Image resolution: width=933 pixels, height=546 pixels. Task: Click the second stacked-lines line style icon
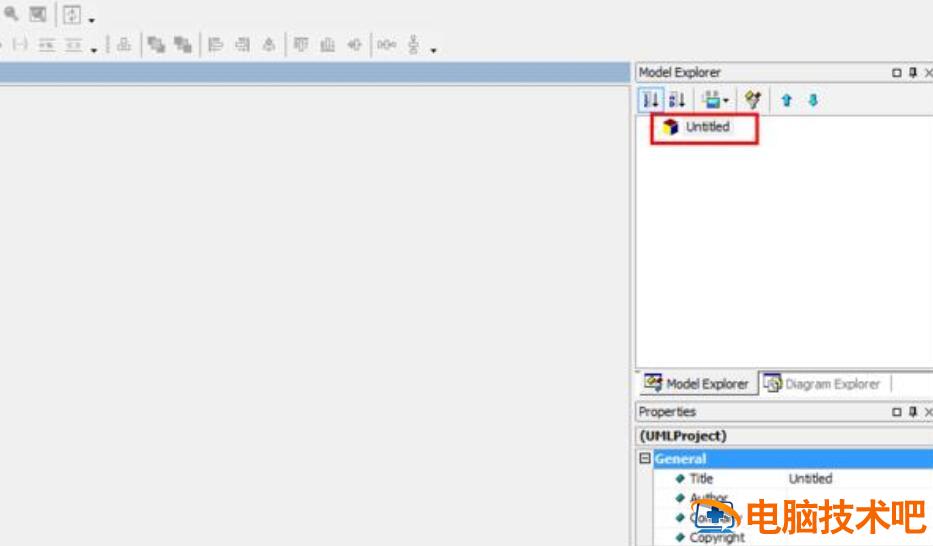73,45
